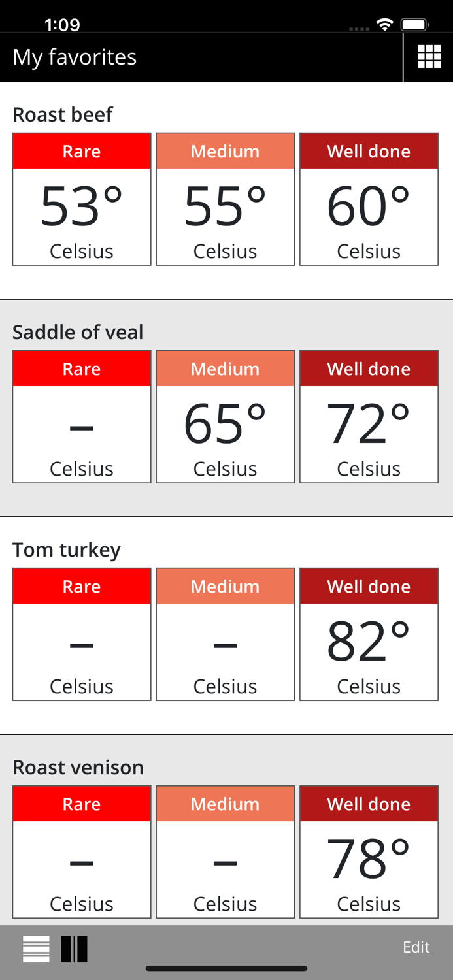The height and width of the screenshot is (980, 453).
Task: Tap the Edit button
Action: coord(416,947)
